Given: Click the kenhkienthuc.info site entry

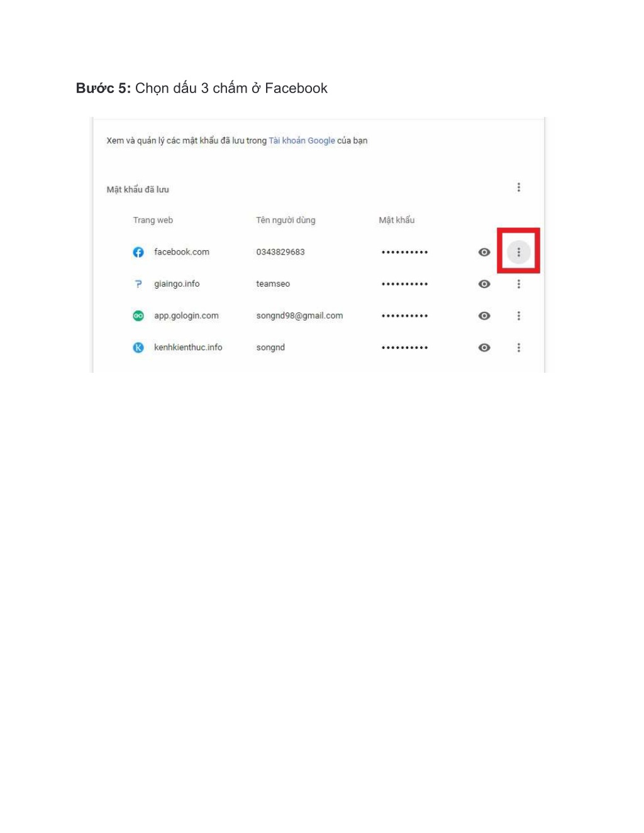Looking at the screenshot, I should tap(188, 348).
